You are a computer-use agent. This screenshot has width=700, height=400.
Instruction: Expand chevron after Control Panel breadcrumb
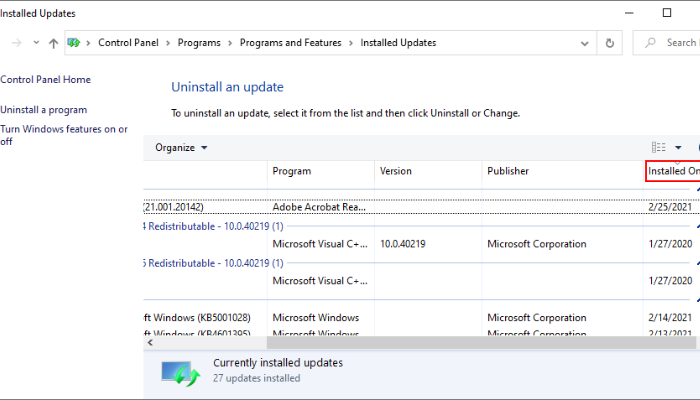click(x=168, y=43)
